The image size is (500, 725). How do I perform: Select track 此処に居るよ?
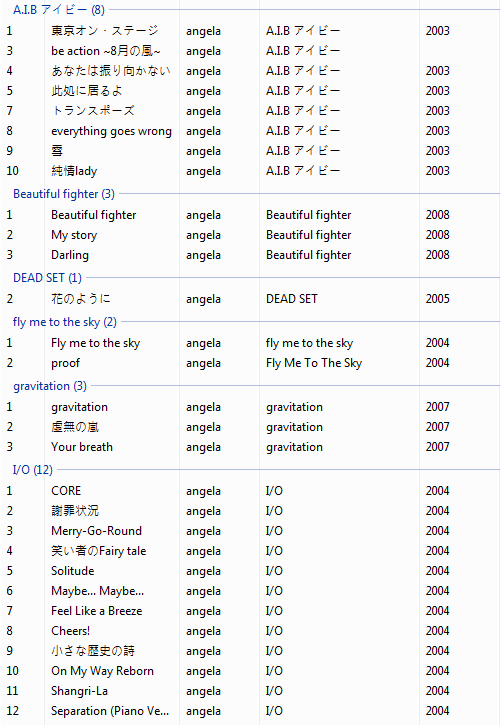point(87,91)
